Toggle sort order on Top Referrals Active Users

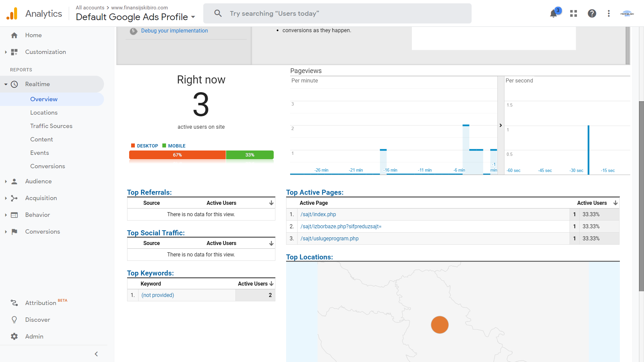point(271,203)
